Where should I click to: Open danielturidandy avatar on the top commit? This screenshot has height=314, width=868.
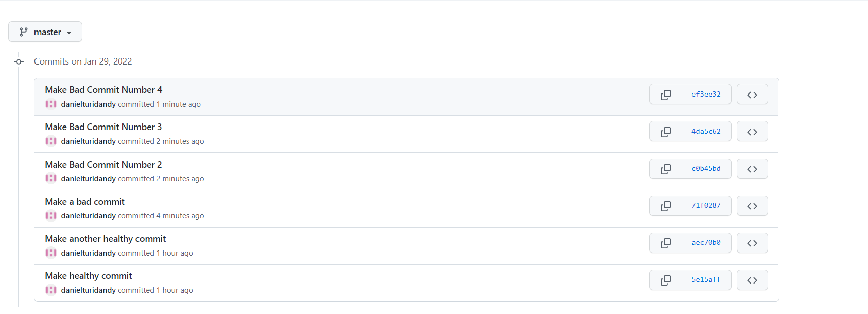pos(51,104)
